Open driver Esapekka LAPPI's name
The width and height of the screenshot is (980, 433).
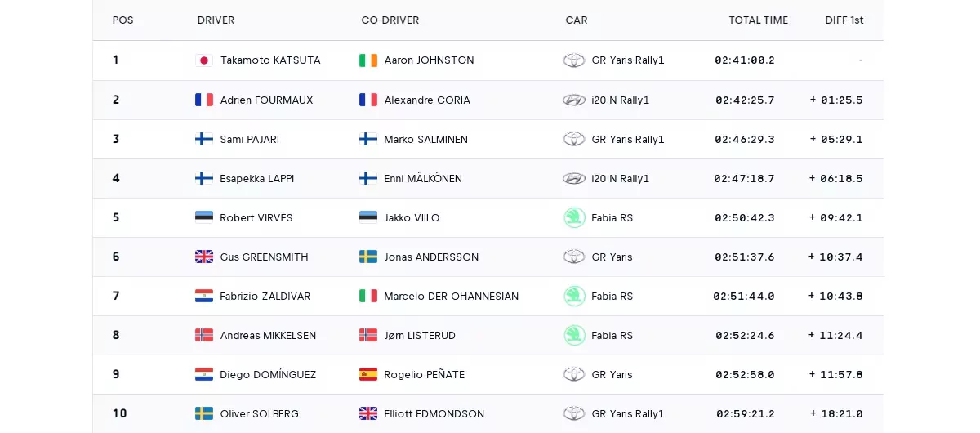256,179
